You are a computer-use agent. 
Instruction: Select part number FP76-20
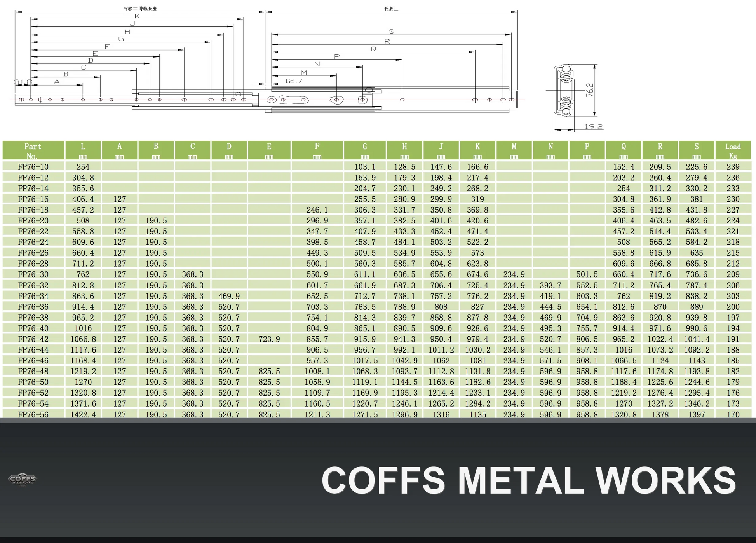33,221
